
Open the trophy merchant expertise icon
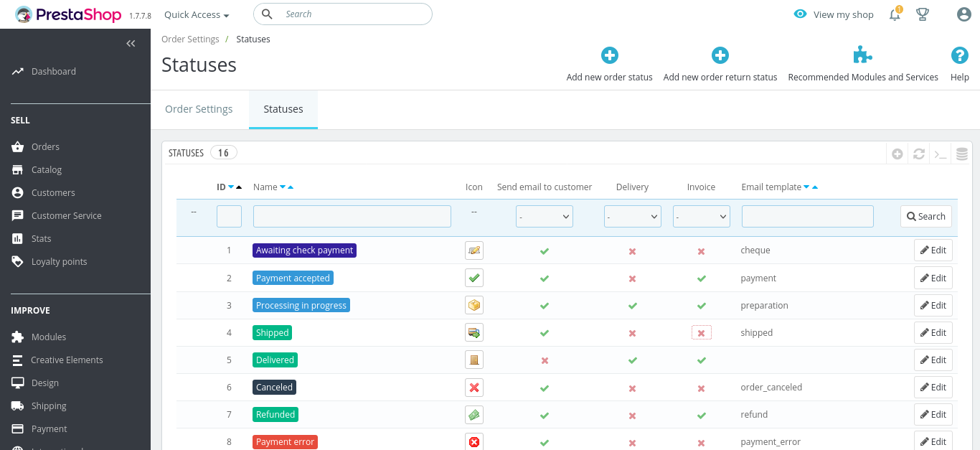(x=923, y=14)
